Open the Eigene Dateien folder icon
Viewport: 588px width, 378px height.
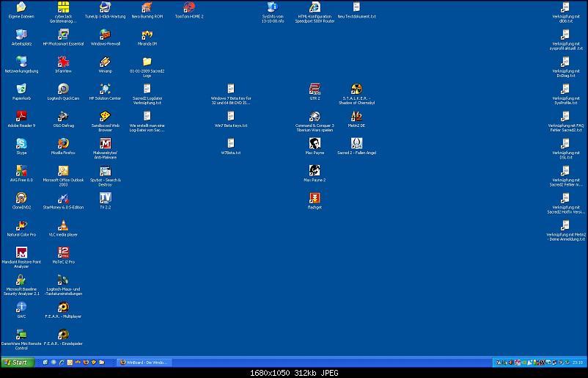(21, 7)
